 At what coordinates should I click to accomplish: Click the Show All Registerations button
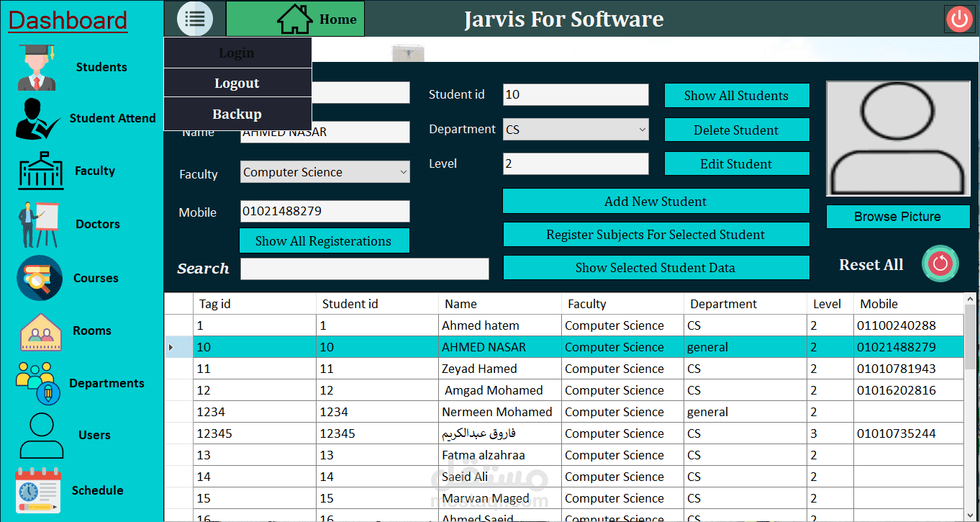[x=325, y=241]
